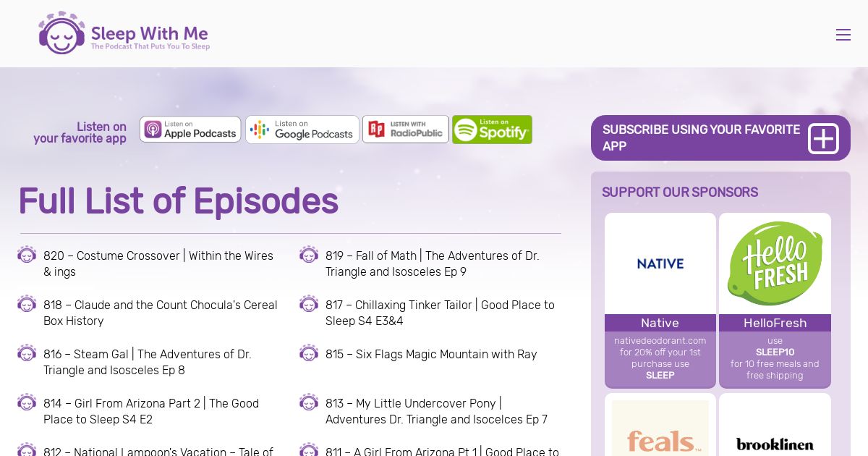
Task: Click the Sleep With Me site title
Action: [x=150, y=33]
